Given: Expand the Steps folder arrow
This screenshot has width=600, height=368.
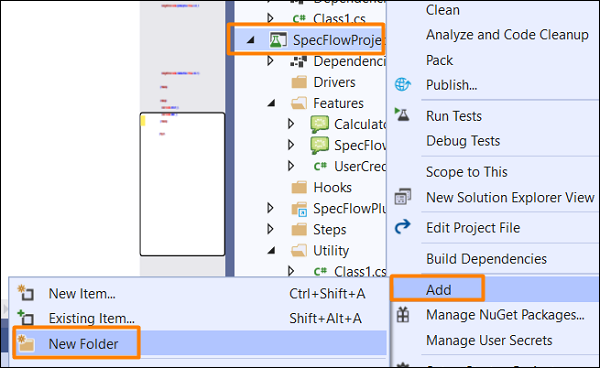Looking at the screenshot, I should (271, 229).
